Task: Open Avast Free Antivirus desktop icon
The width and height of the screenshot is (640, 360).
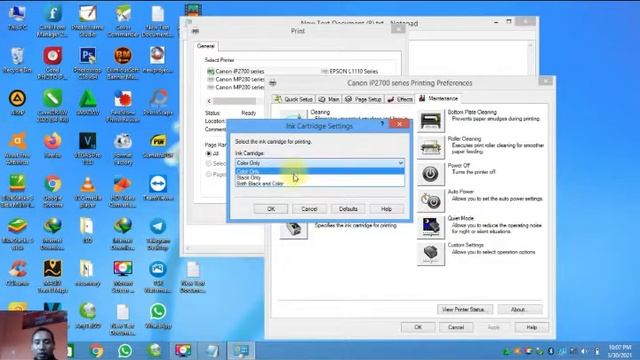Action: [x=17, y=149]
